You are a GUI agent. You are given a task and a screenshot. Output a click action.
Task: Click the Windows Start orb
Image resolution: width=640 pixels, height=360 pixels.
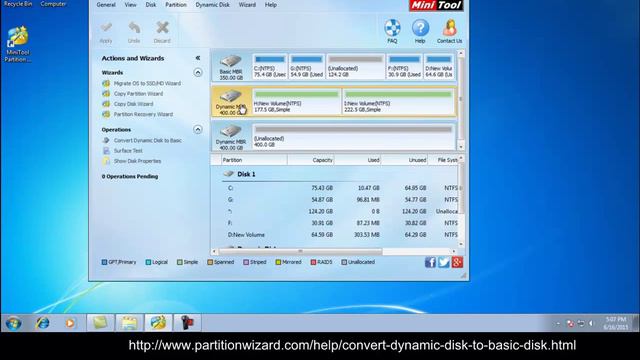(x=13, y=323)
